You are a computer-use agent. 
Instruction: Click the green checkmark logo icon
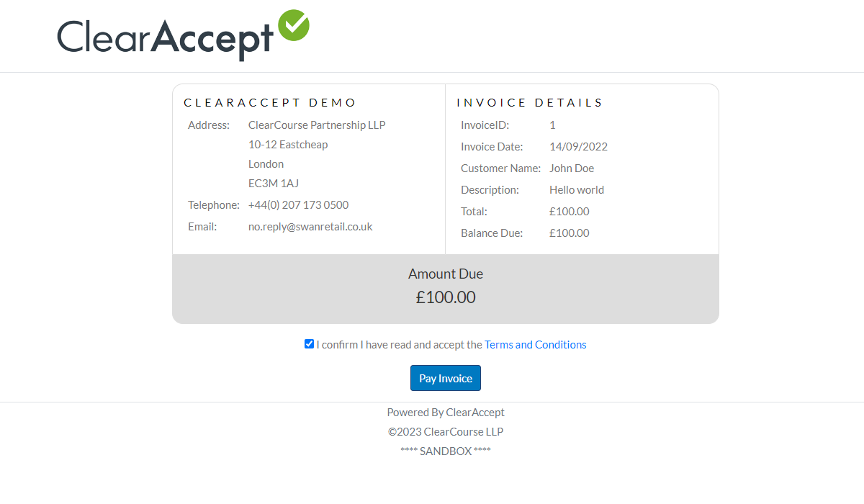[x=293, y=26]
